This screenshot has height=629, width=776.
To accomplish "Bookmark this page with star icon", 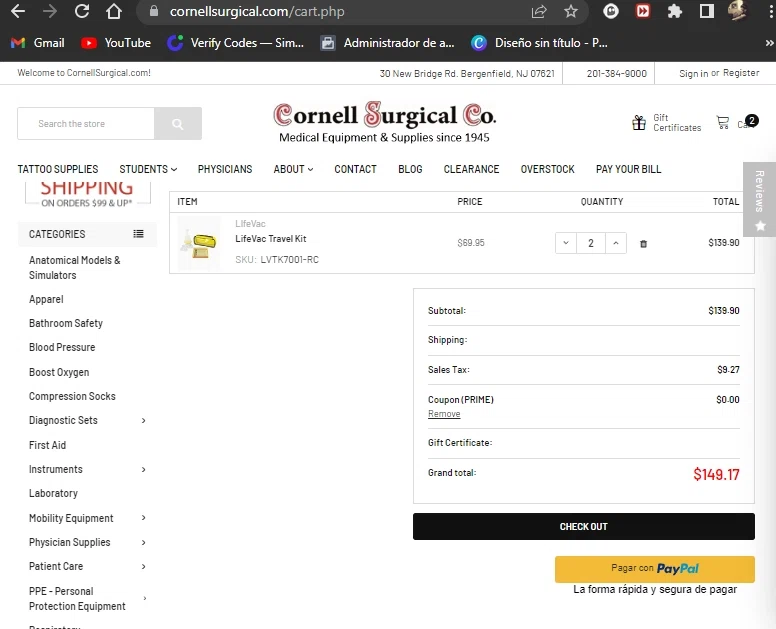I will coord(571,11).
